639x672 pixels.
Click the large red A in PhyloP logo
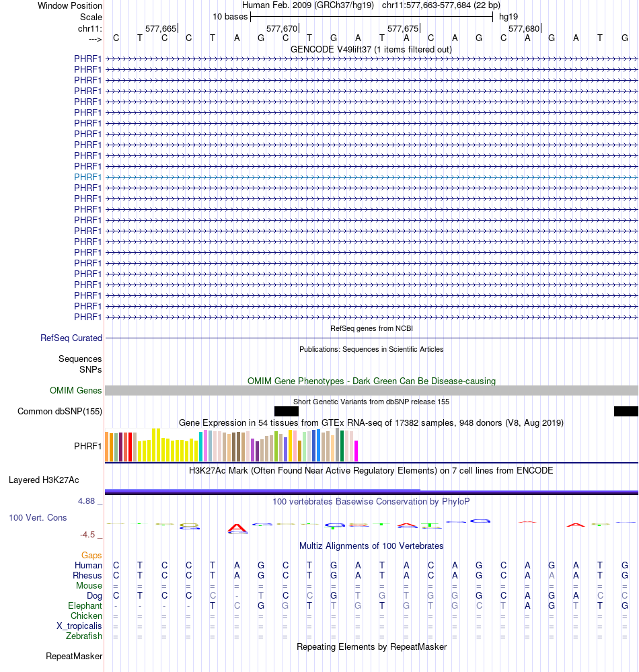point(237,528)
